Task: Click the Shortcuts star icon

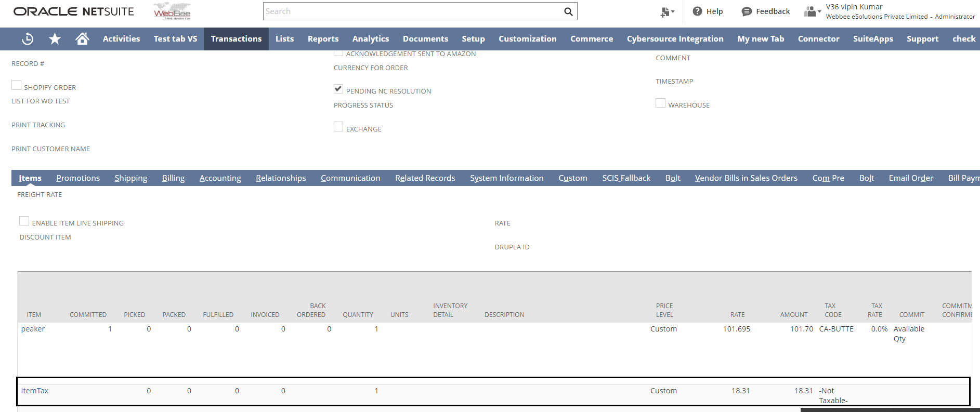Action: pos(55,39)
